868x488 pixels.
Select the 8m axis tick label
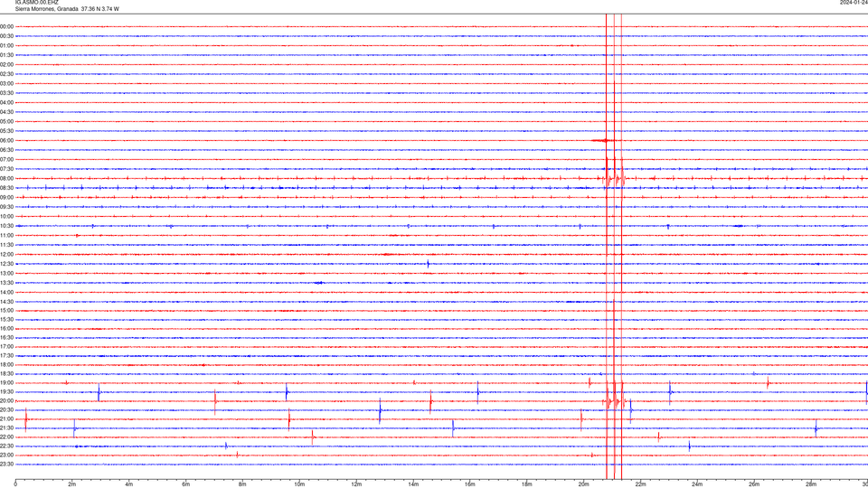click(x=242, y=484)
